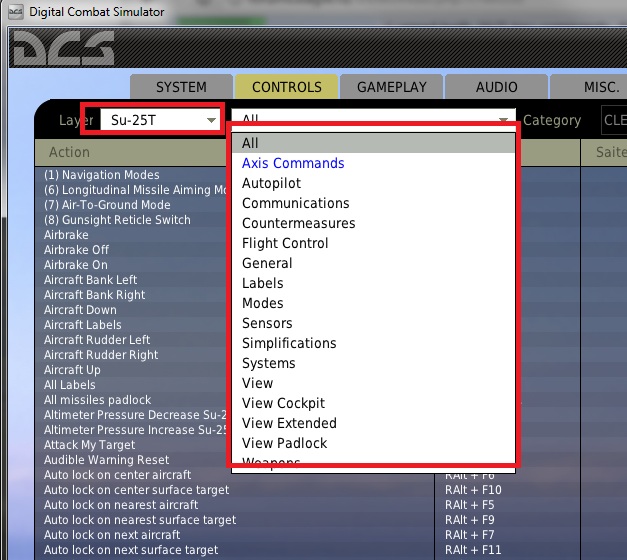Select Systems category
Viewport: 627px width, 560px height.
[x=373, y=363]
